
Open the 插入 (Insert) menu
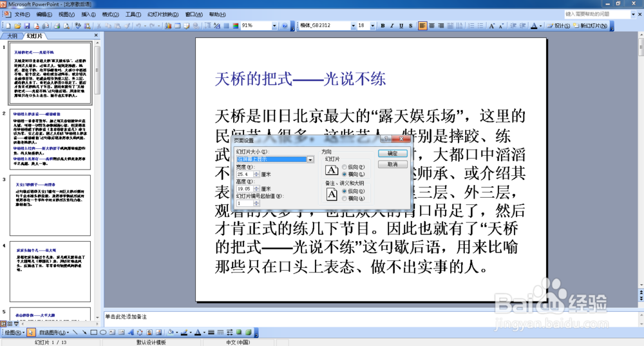click(88, 14)
